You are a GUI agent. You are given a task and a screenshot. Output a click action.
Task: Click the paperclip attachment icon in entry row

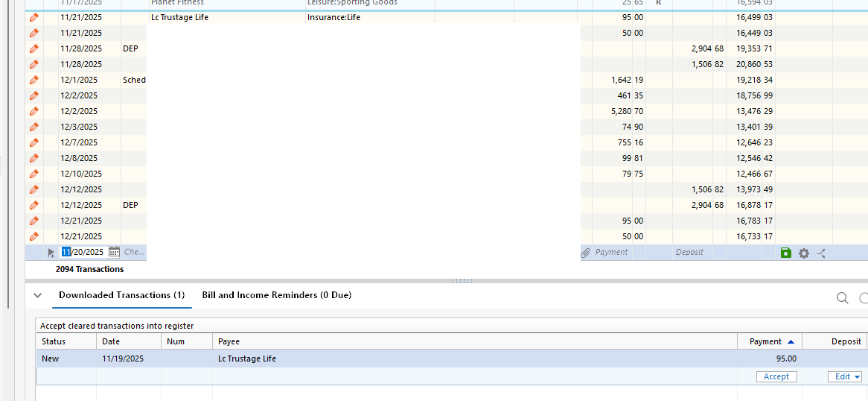(585, 253)
